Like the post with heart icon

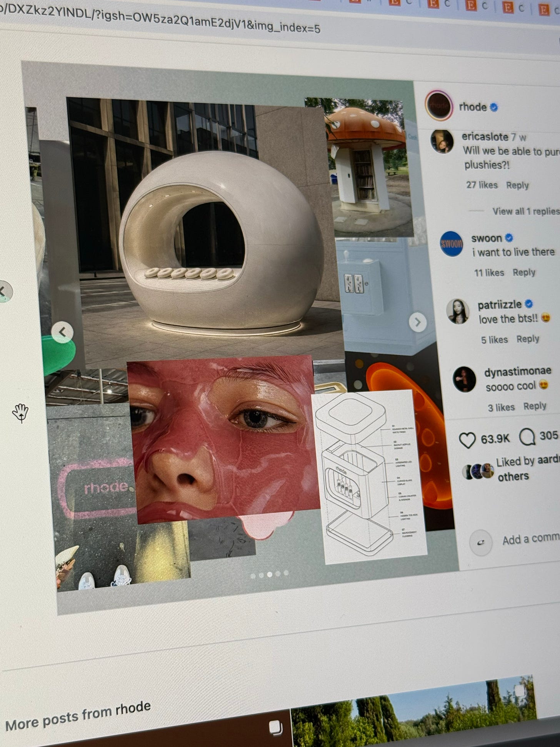point(467,440)
